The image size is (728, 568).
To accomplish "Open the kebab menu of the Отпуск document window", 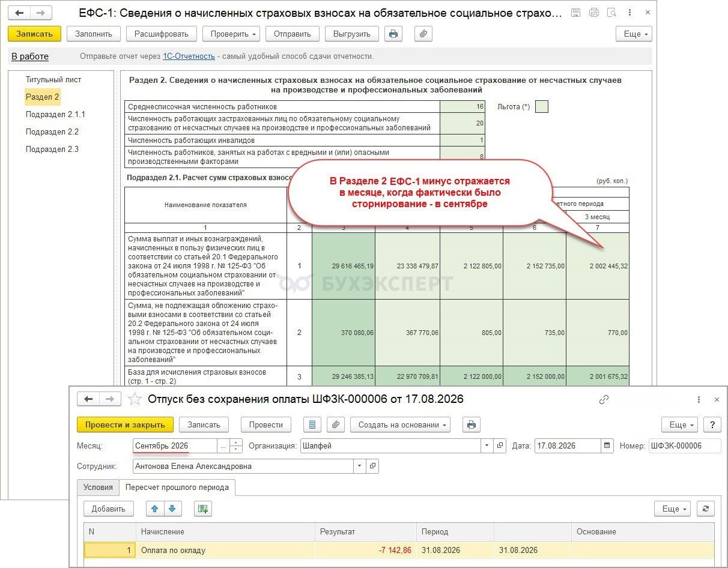I will click(x=699, y=399).
